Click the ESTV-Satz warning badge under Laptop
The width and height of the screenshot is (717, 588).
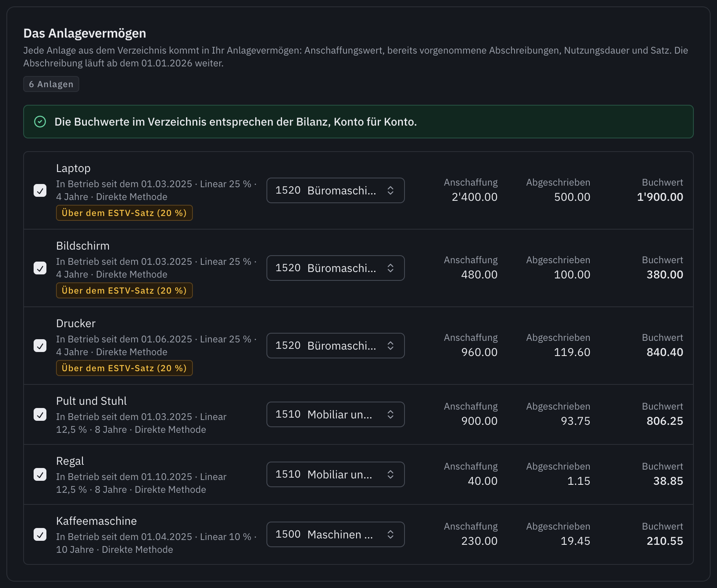[124, 213]
